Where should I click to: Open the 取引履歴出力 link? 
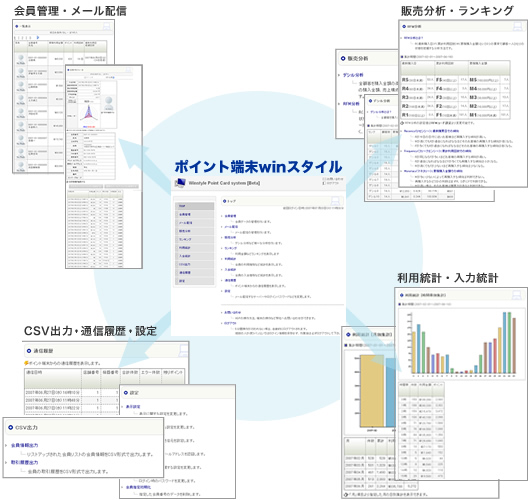click(x=24, y=462)
